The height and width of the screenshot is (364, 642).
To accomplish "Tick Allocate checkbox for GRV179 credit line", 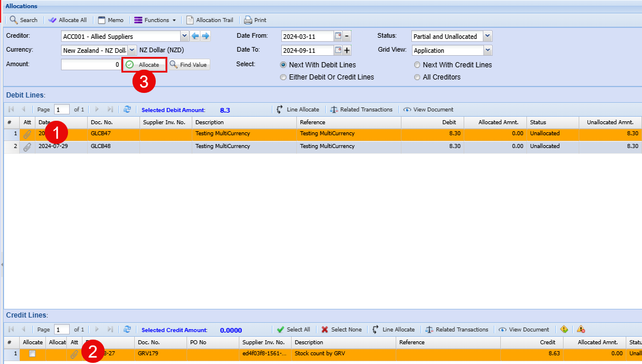I will click(x=33, y=354).
